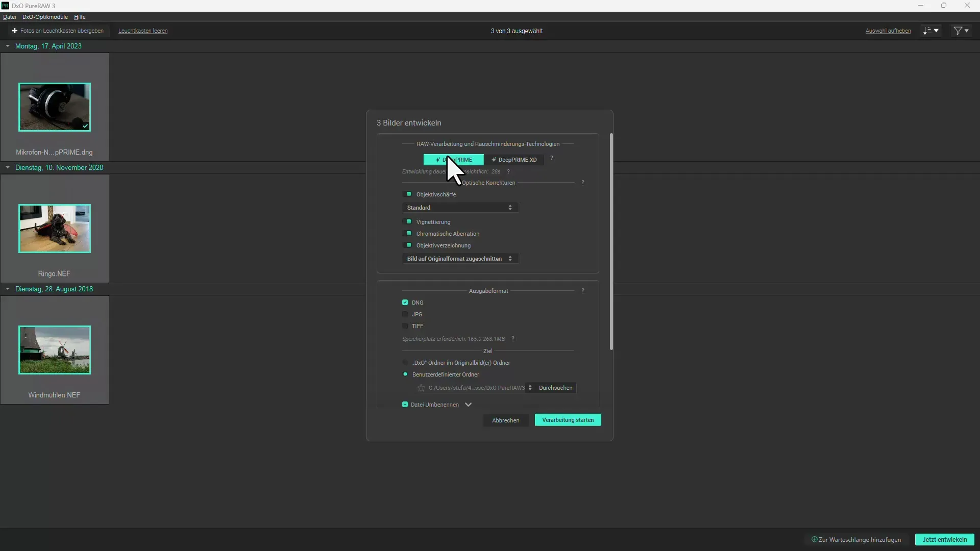Select the Mikrofon headphones thumbnail

point(55,107)
